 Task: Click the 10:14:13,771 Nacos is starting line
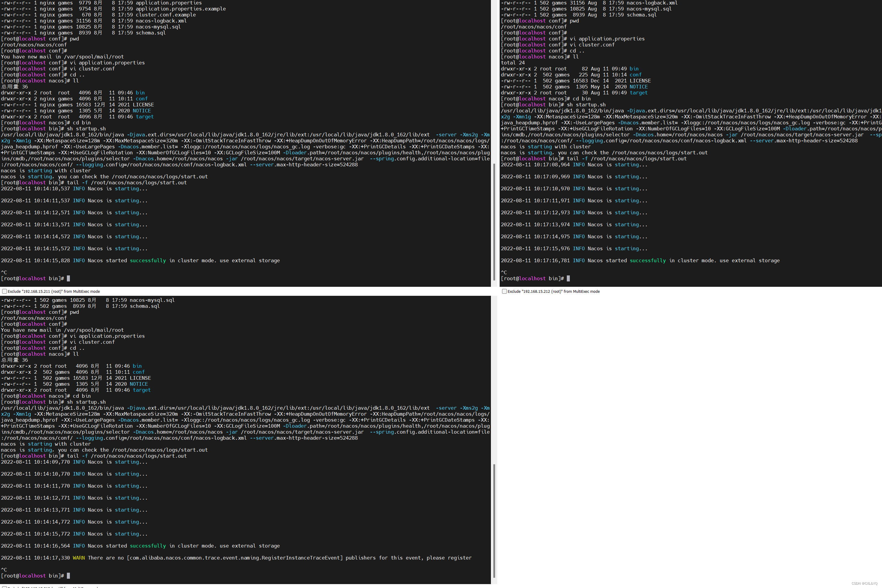[x=74, y=510]
